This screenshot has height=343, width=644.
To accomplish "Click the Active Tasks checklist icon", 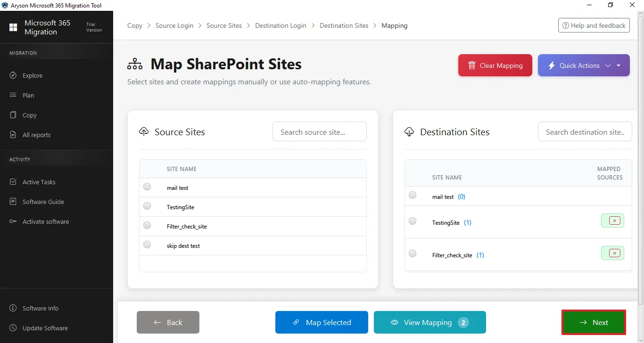I will click(x=13, y=182).
